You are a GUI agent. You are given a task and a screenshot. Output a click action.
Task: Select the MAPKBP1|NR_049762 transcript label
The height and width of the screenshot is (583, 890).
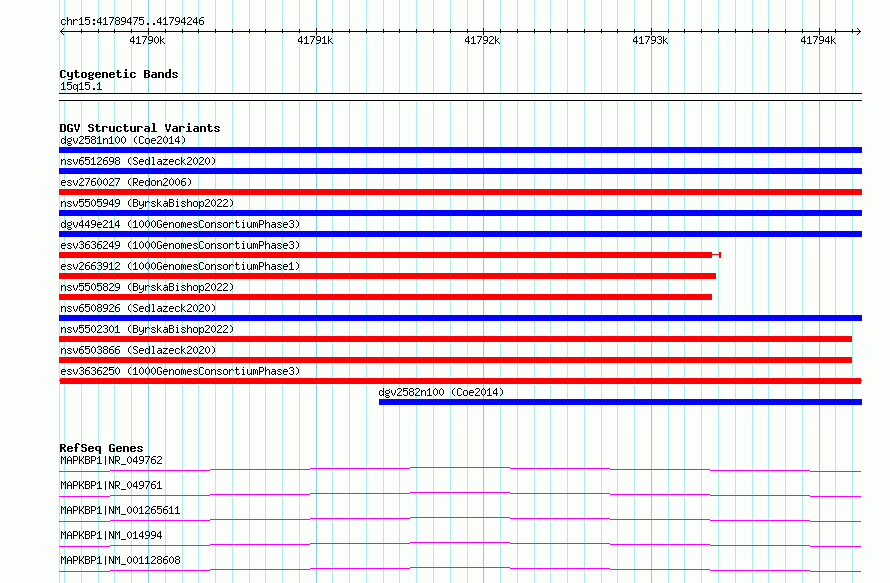tap(111, 460)
